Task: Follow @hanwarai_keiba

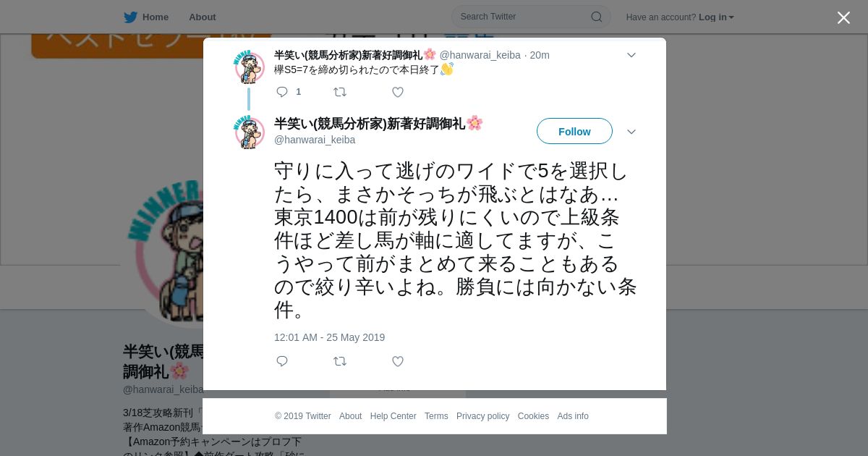Action: coord(574,131)
